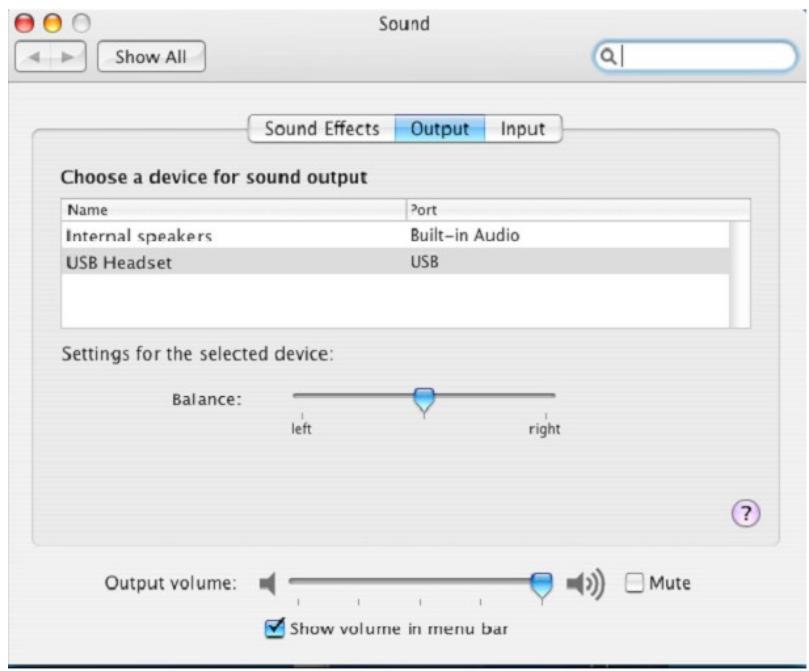Select Internal speakers output device

139,236
